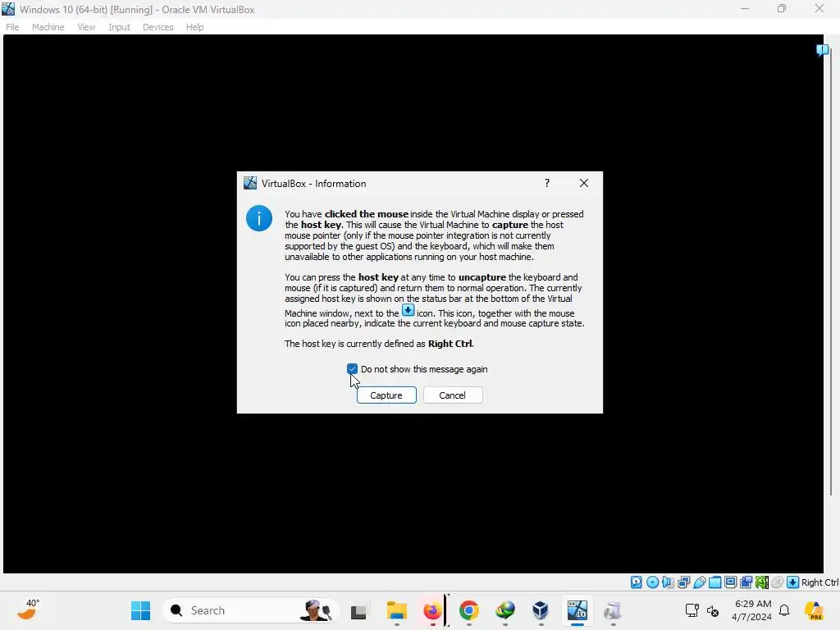Screen dimensions: 840x630
Task: Click the Right Ctrl host key label
Action: point(819,582)
